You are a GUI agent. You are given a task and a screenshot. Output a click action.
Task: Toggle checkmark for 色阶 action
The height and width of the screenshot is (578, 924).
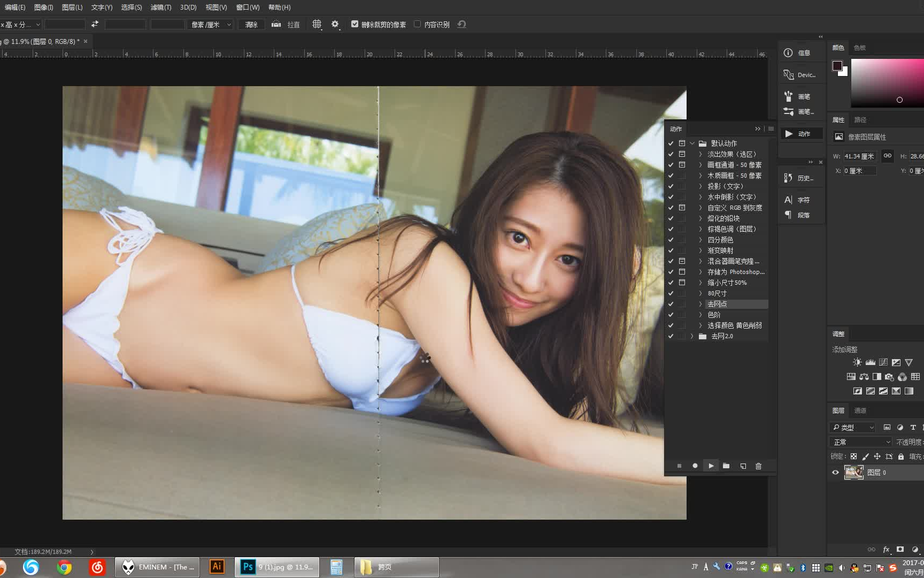click(671, 315)
